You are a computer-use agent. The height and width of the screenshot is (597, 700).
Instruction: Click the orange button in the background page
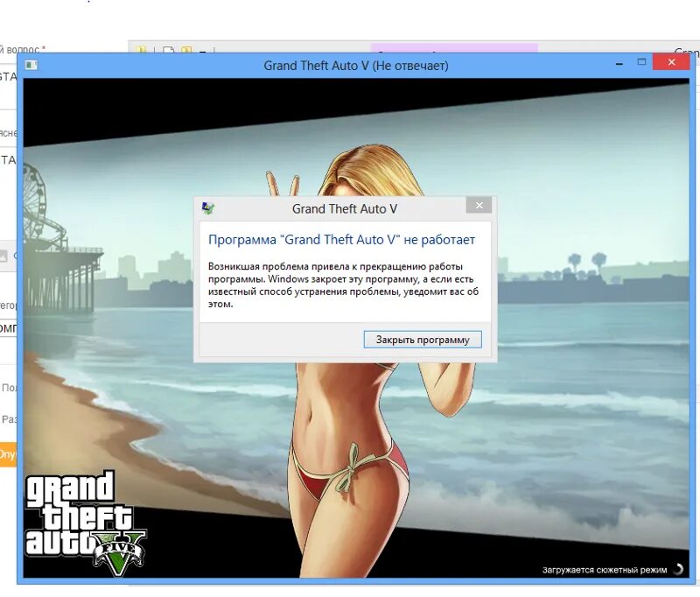point(8,454)
